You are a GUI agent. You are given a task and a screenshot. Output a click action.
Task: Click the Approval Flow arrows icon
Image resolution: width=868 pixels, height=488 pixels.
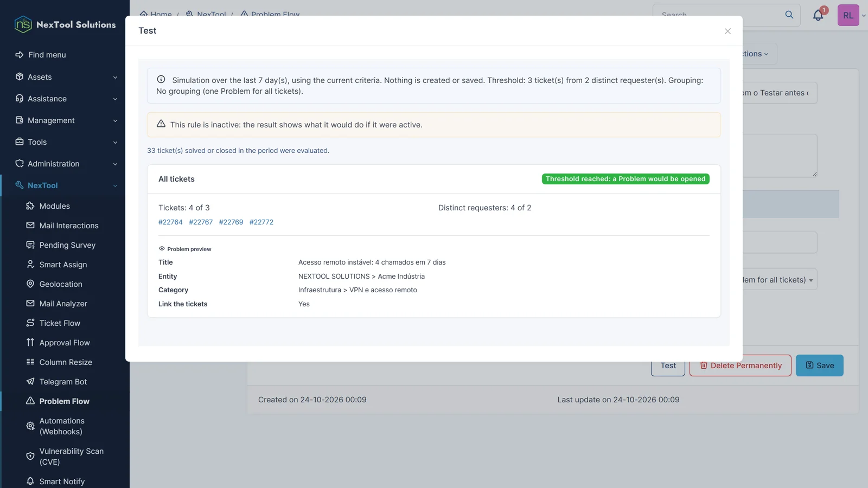30,343
